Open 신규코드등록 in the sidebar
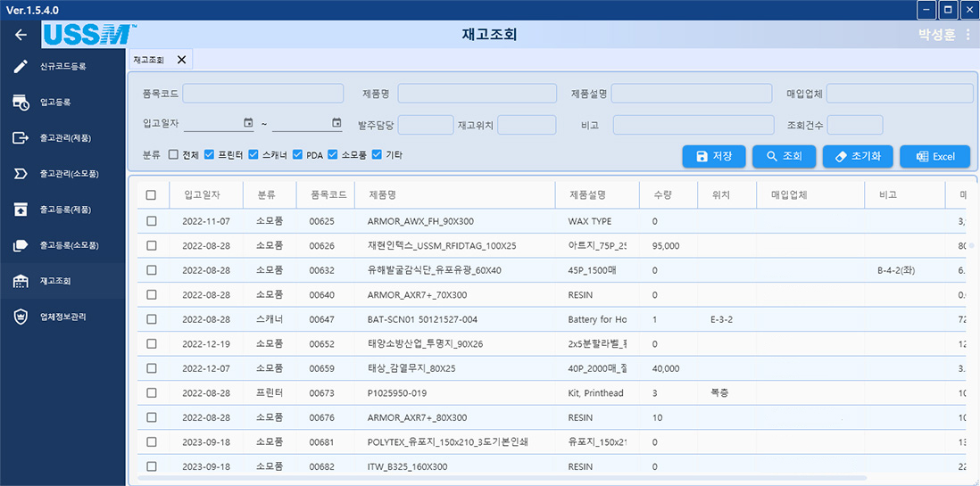The image size is (980, 486). pos(62,66)
